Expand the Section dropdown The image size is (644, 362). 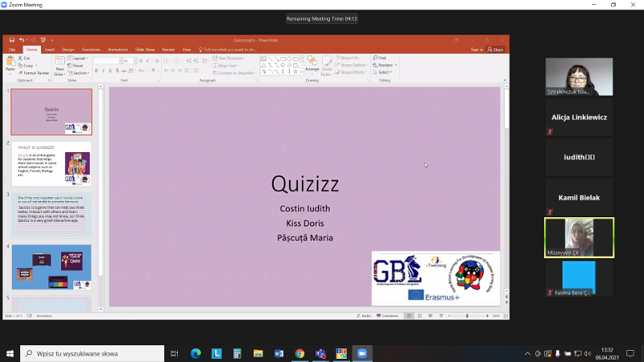[x=78, y=73]
